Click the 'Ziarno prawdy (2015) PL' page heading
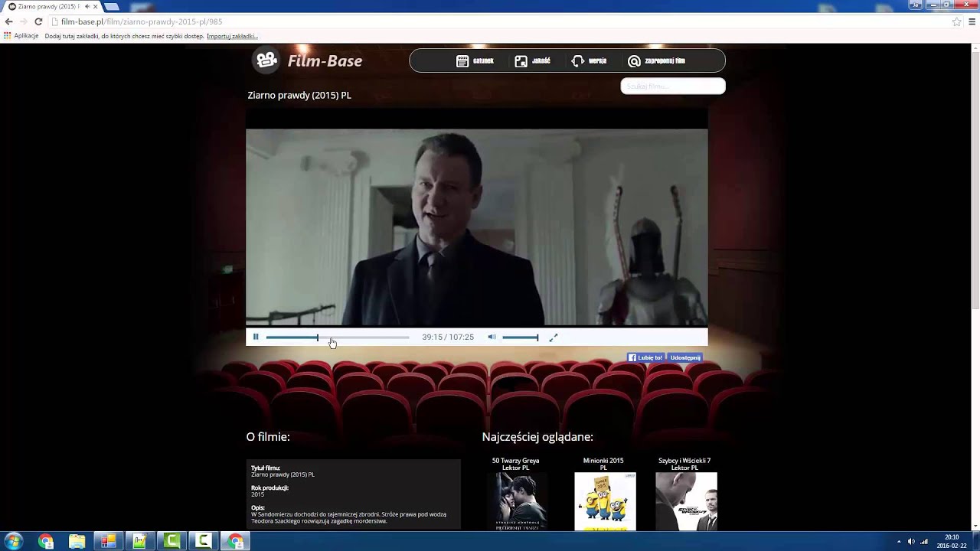The width and height of the screenshot is (980, 551). click(299, 95)
